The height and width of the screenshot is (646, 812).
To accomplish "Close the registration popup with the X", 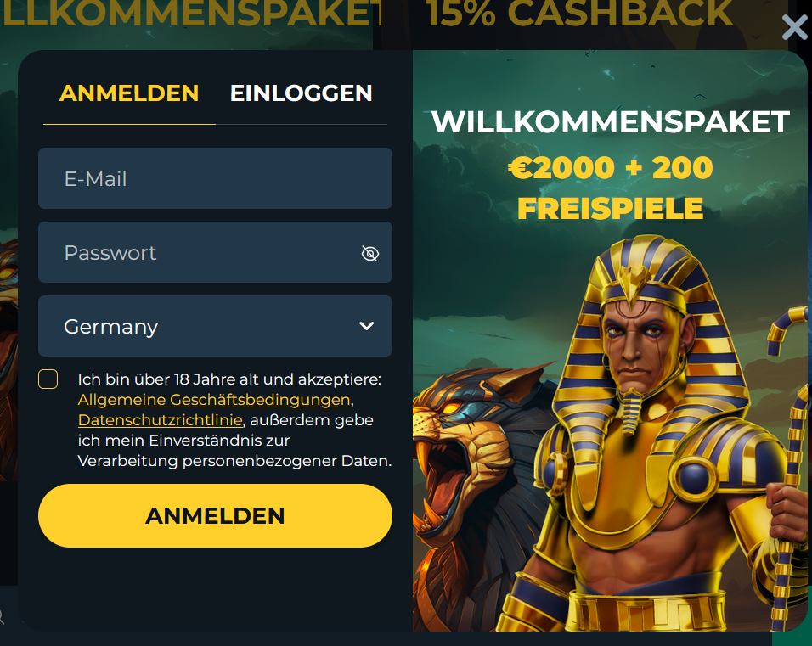I will click(794, 27).
